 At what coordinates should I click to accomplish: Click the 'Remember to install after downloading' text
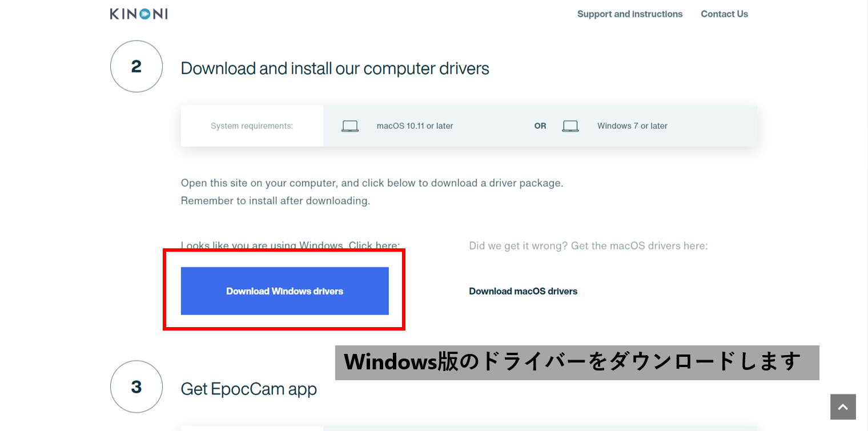point(275,201)
